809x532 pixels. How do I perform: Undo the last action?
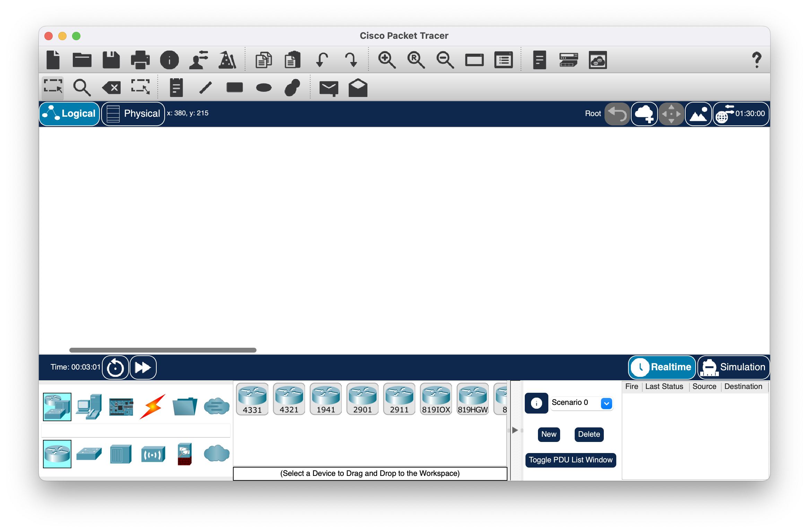tap(322, 60)
